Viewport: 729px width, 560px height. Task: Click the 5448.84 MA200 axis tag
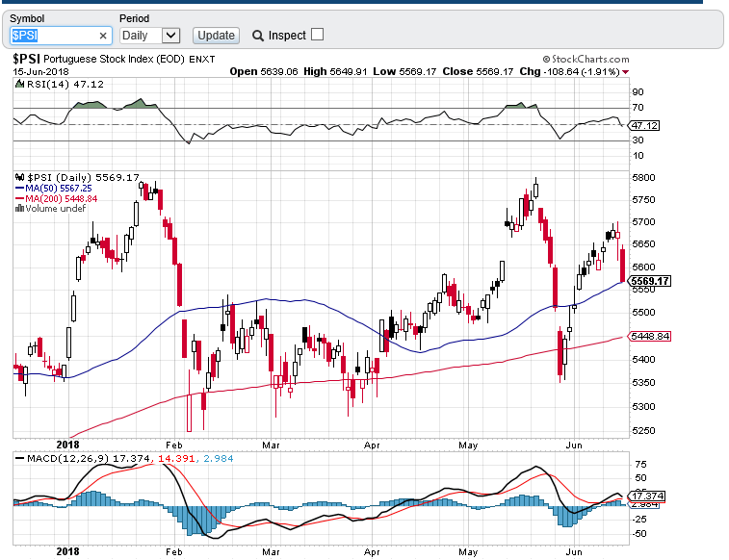click(649, 336)
